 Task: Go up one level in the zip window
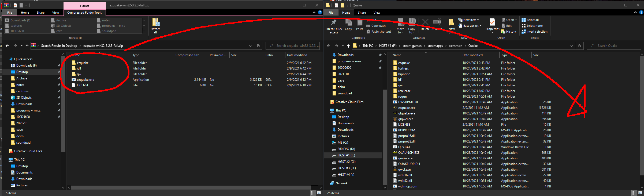pos(27,46)
